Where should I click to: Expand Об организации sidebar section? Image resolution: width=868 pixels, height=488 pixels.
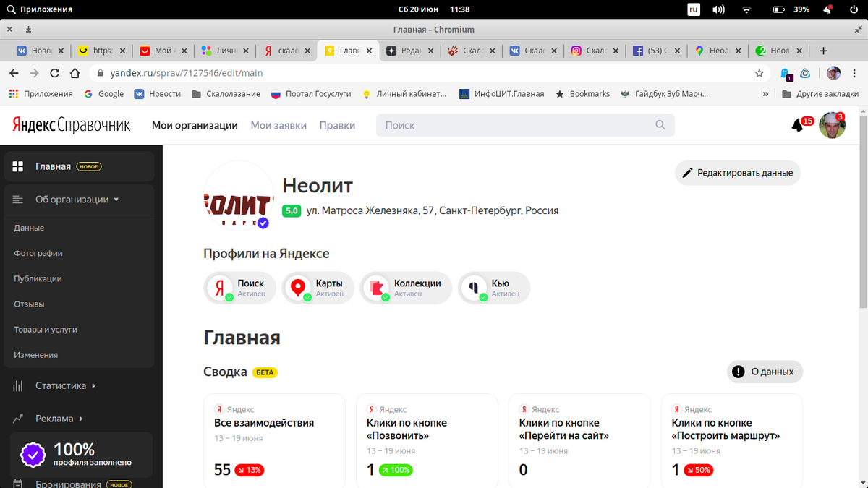77,200
